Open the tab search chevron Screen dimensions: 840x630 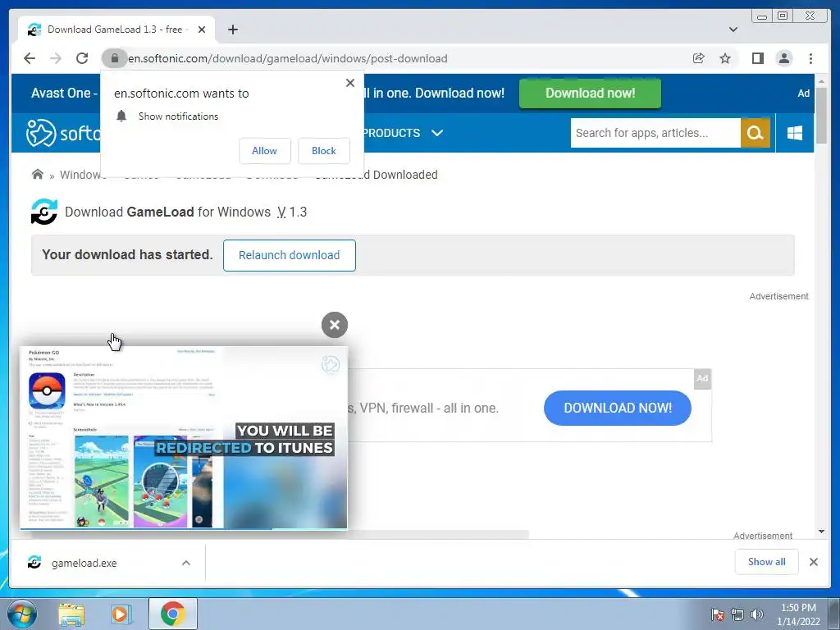click(733, 30)
